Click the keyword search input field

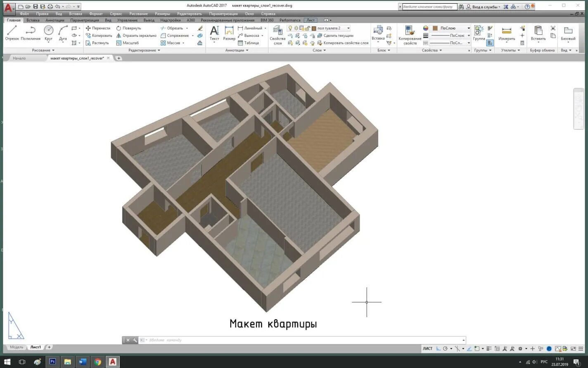[x=429, y=7]
